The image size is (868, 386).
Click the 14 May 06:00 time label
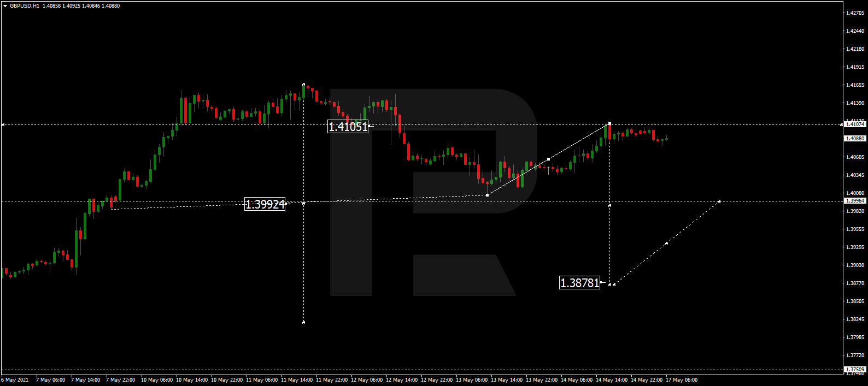click(x=577, y=380)
